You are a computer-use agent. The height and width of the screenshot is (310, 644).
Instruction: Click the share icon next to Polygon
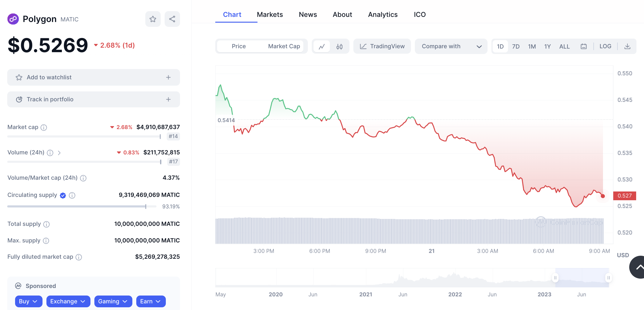click(172, 19)
